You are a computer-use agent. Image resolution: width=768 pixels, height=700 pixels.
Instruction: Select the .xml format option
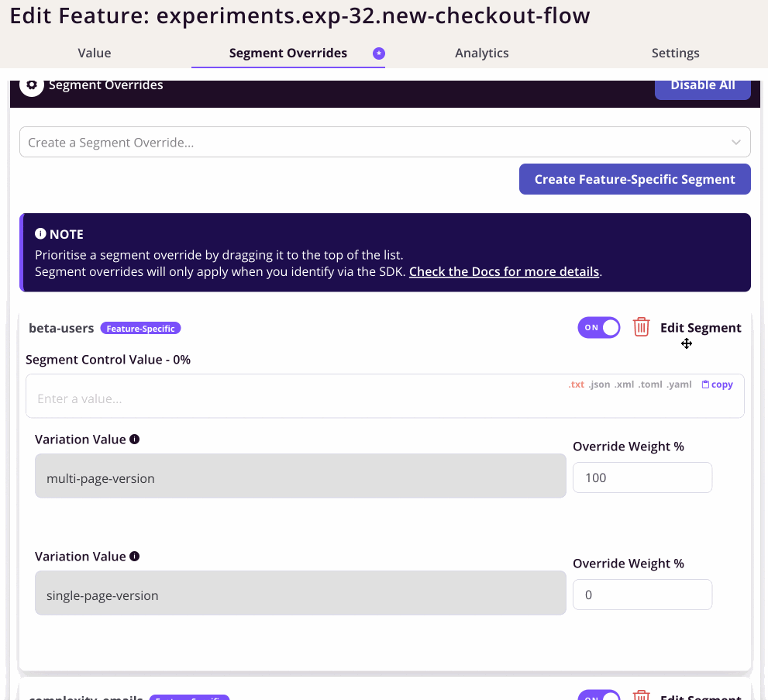[x=625, y=384]
